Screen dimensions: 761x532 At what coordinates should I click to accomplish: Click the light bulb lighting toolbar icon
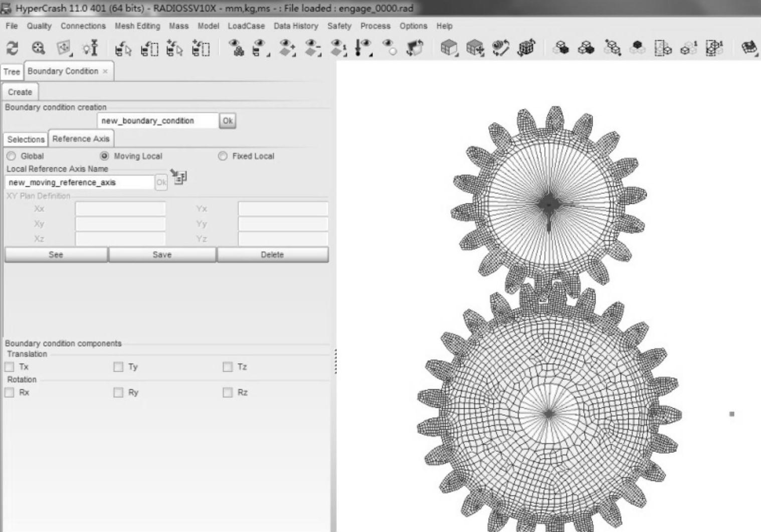point(90,48)
